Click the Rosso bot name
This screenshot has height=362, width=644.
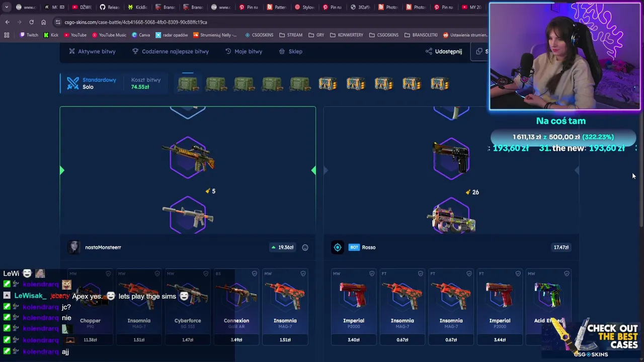369,247
